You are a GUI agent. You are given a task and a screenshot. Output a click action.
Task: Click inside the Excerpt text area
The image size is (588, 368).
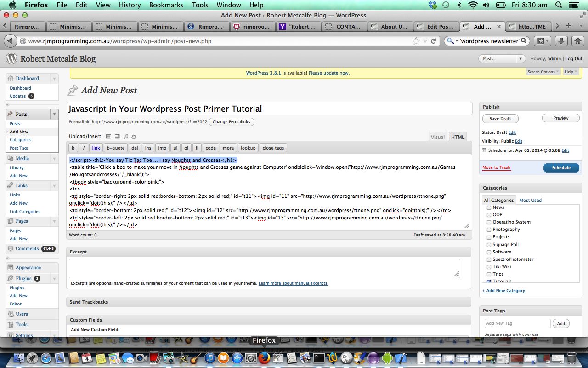[x=265, y=269]
